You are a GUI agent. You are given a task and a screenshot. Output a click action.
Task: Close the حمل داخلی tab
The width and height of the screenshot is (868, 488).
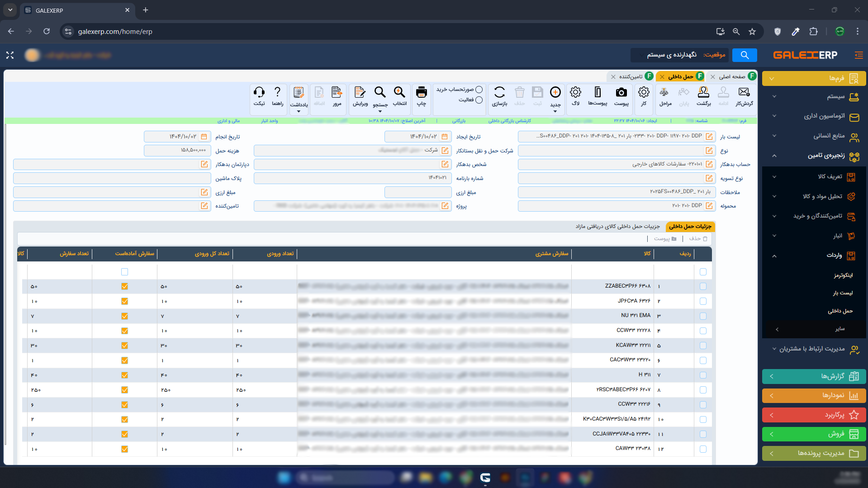click(x=662, y=77)
